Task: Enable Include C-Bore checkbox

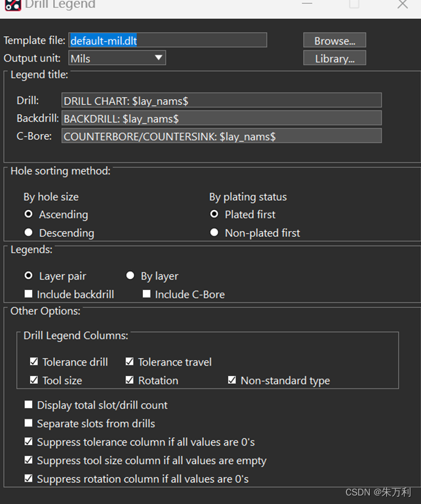Action: (x=147, y=295)
